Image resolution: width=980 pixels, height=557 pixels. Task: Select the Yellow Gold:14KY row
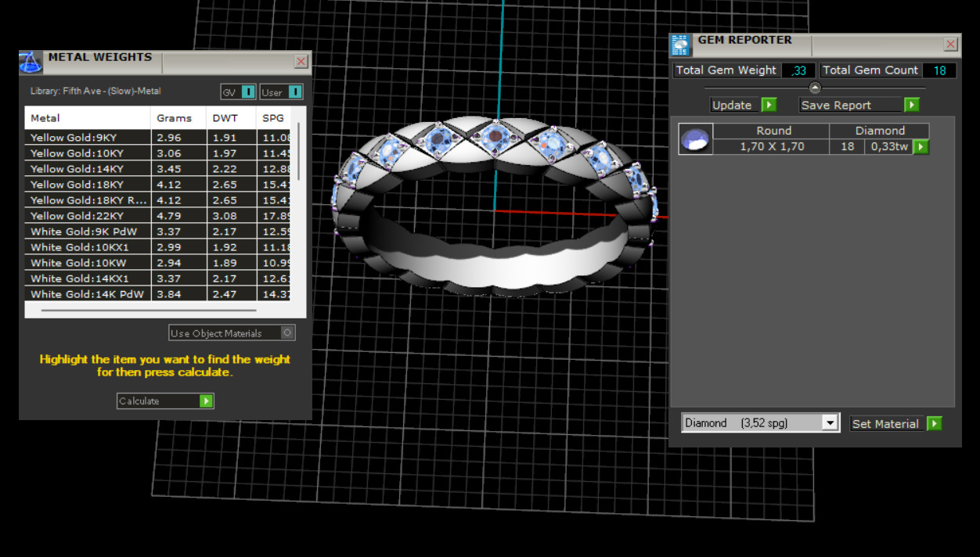(x=157, y=169)
